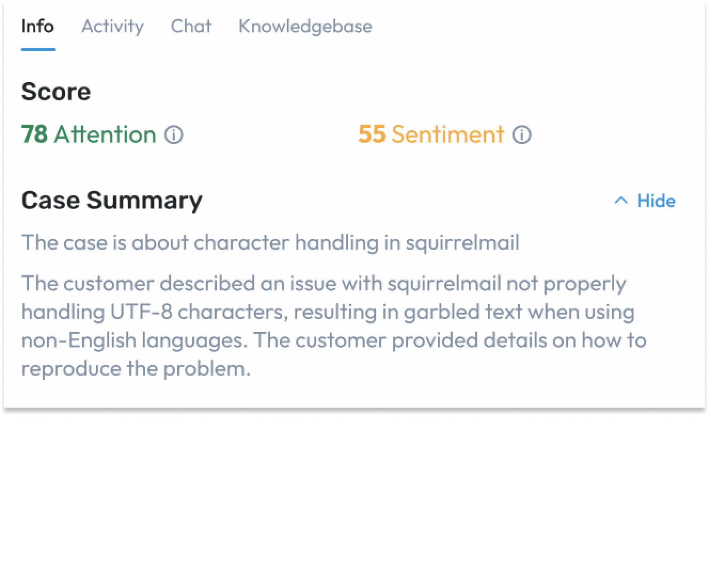Viewport: 709px width, 588px height.
Task: Select the Info tab
Action: pos(37,26)
